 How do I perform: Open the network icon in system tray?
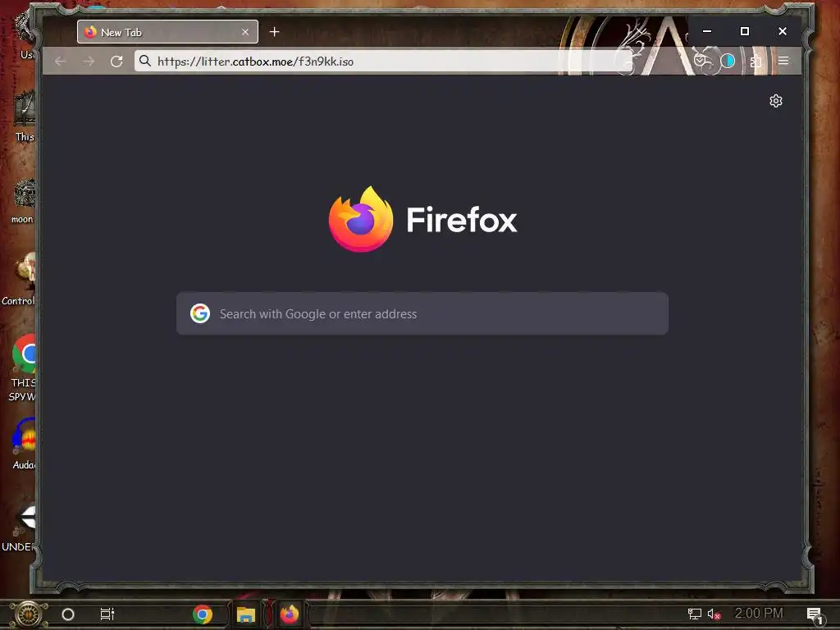click(x=694, y=614)
